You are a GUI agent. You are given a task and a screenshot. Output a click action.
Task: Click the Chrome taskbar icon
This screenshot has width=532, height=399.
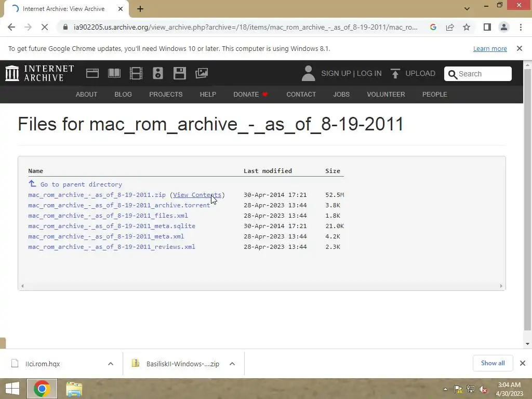coord(42,389)
